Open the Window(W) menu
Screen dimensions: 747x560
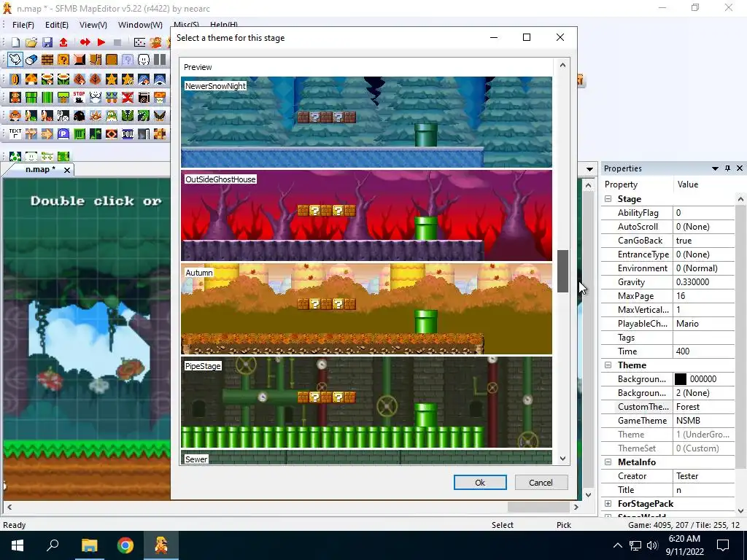tap(140, 25)
